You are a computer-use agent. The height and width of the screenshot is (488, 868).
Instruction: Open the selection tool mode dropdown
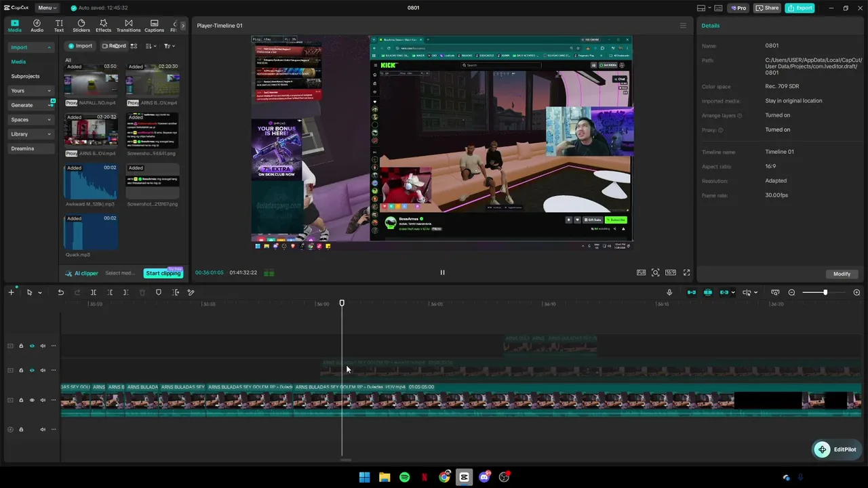tap(40, 293)
